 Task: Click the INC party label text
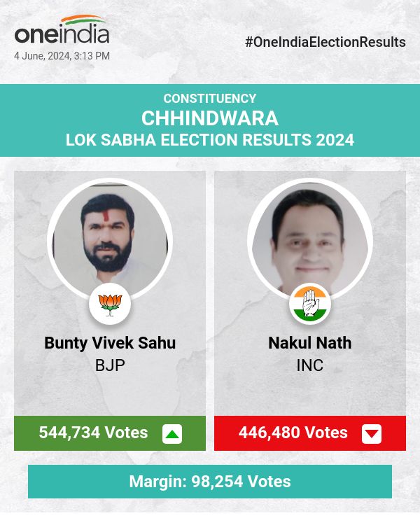(x=310, y=365)
